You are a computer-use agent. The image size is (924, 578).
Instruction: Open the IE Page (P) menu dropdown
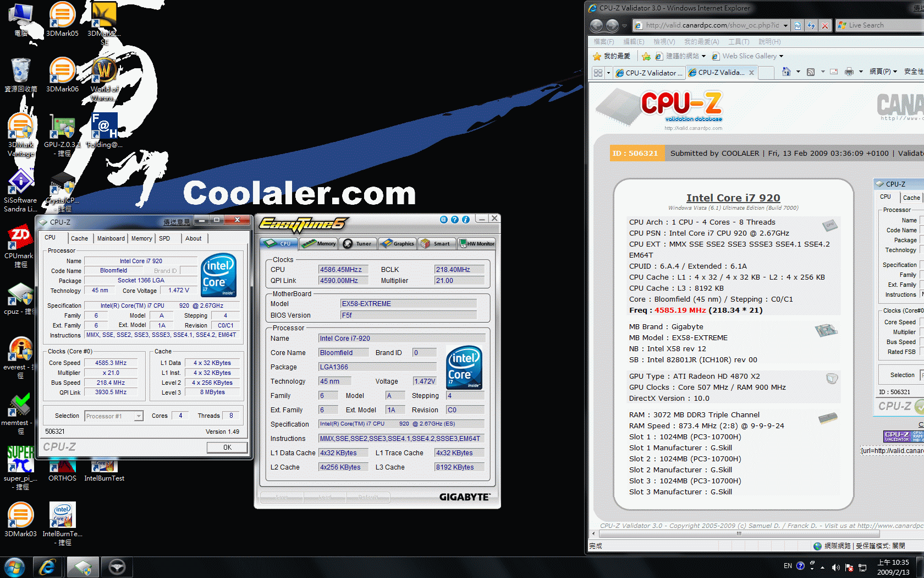pyautogui.click(x=883, y=72)
